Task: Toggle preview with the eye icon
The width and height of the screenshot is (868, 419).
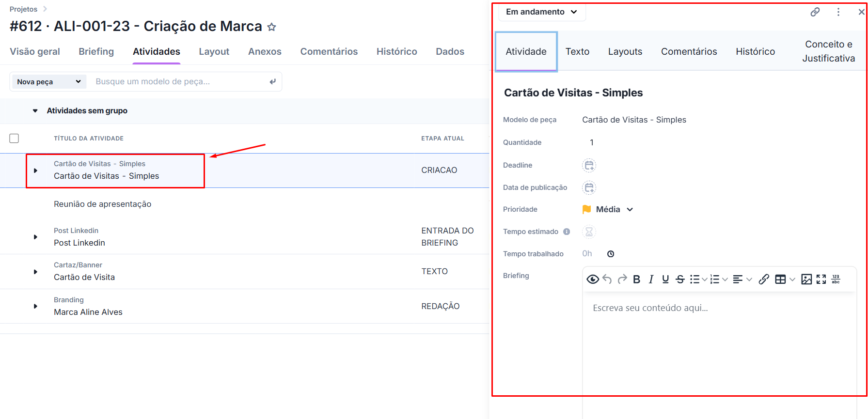Action: (592, 279)
